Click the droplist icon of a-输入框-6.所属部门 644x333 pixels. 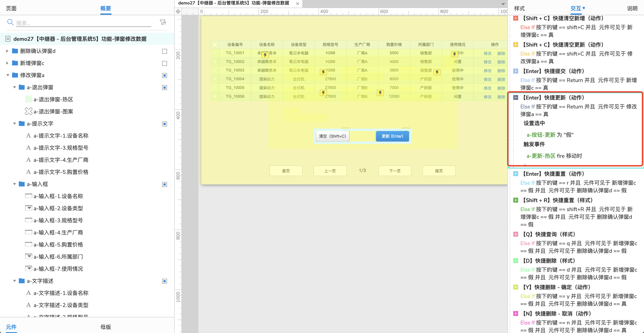pyautogui.click(x=28, y=256)
